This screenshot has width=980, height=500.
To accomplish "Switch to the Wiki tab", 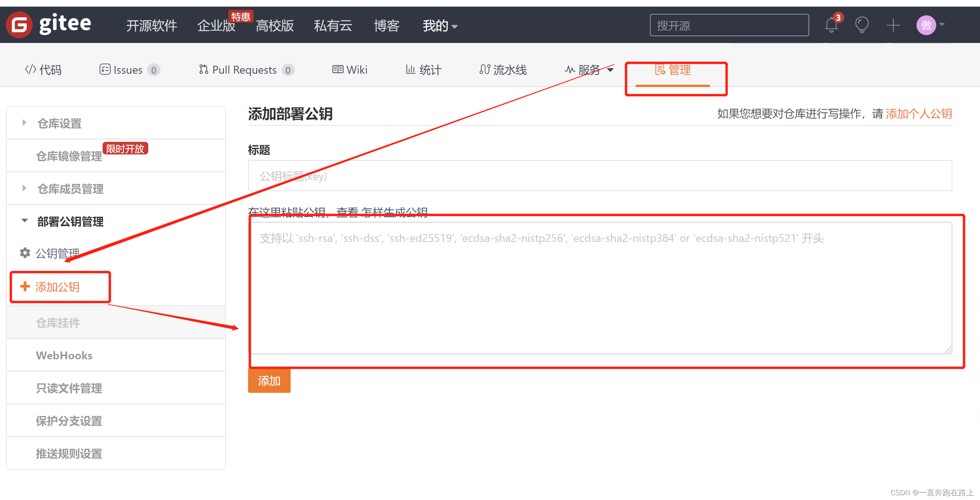I will pyautogui.click(x=349, y=70).
